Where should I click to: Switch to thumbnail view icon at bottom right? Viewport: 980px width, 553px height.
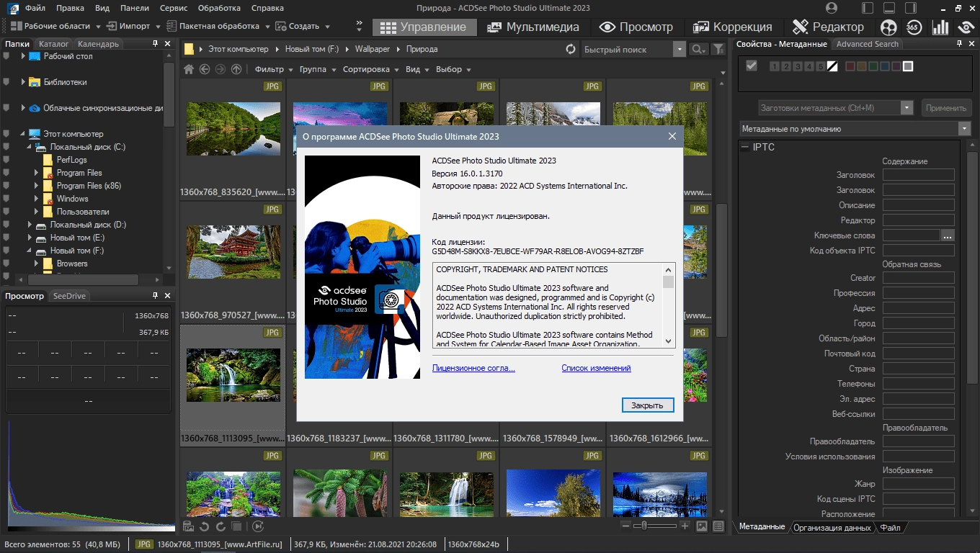(x=702, y=526)
